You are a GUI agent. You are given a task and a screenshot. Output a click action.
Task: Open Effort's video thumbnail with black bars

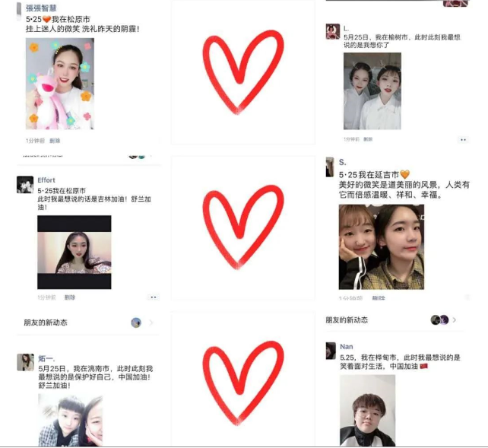tap(74, 253)
